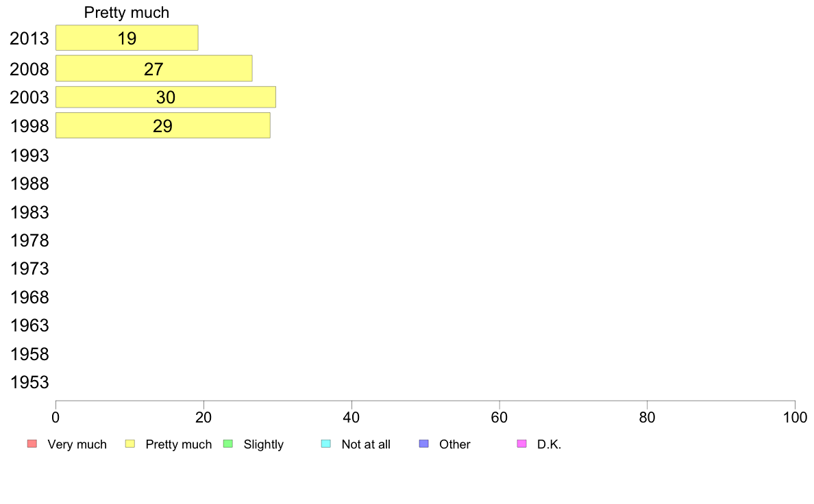
Task: Click the 1973 year label
Action: point(29,269)
